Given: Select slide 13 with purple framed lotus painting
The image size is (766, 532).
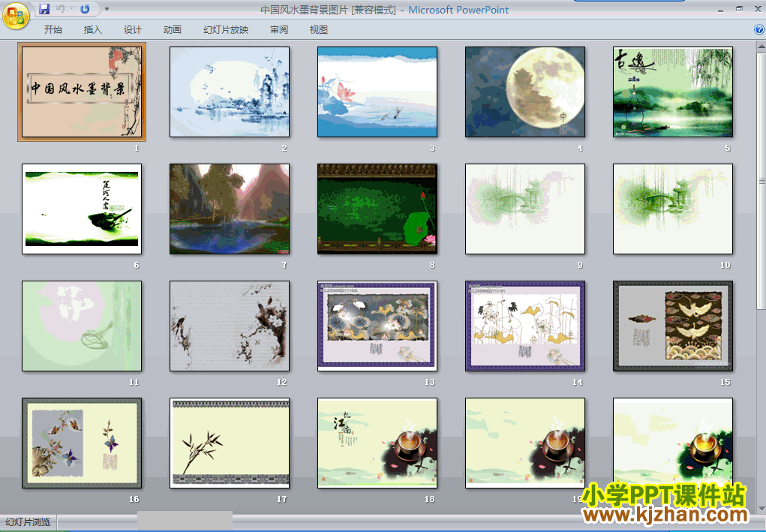Looking at the screenshot, I should pos(377,326).
